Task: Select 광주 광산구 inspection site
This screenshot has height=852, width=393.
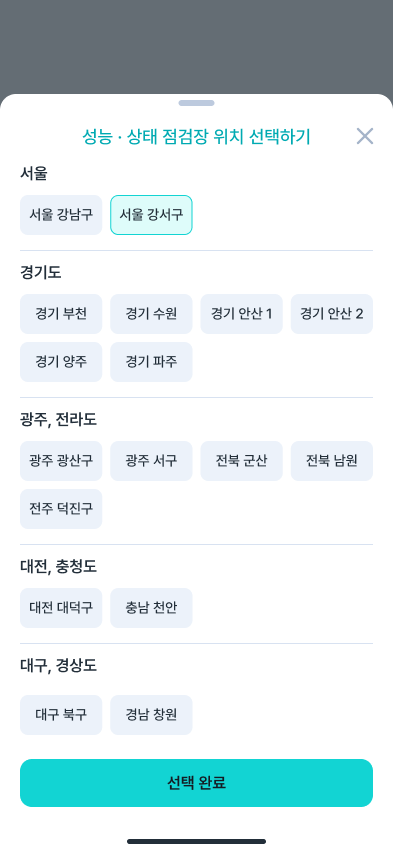Action: pos(61,461)
